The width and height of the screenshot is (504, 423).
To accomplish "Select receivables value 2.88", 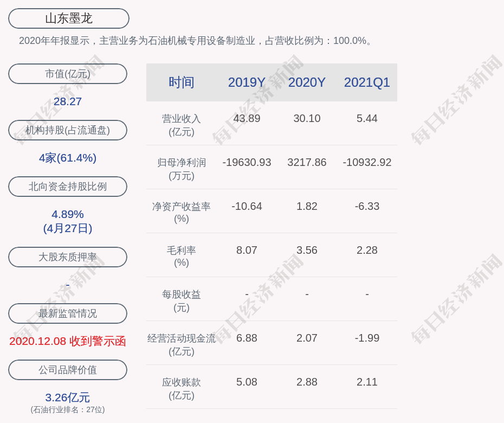I will 307,382.
